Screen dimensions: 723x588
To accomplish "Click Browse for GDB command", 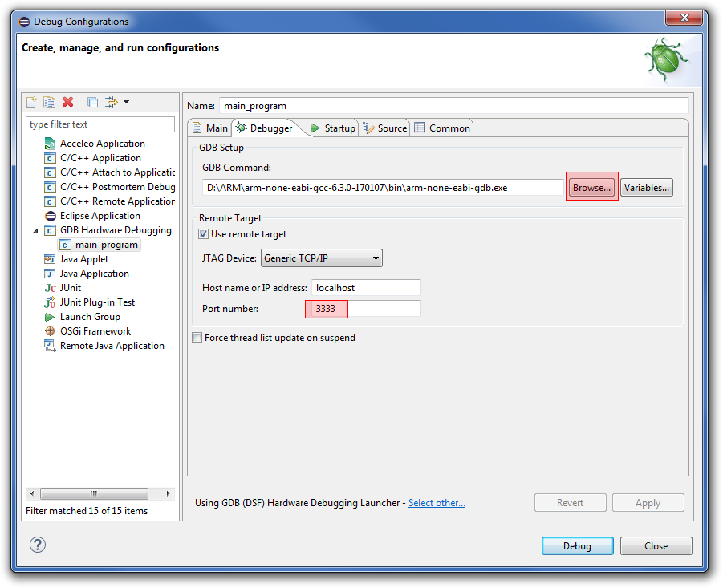I will [x=591, y=188].
